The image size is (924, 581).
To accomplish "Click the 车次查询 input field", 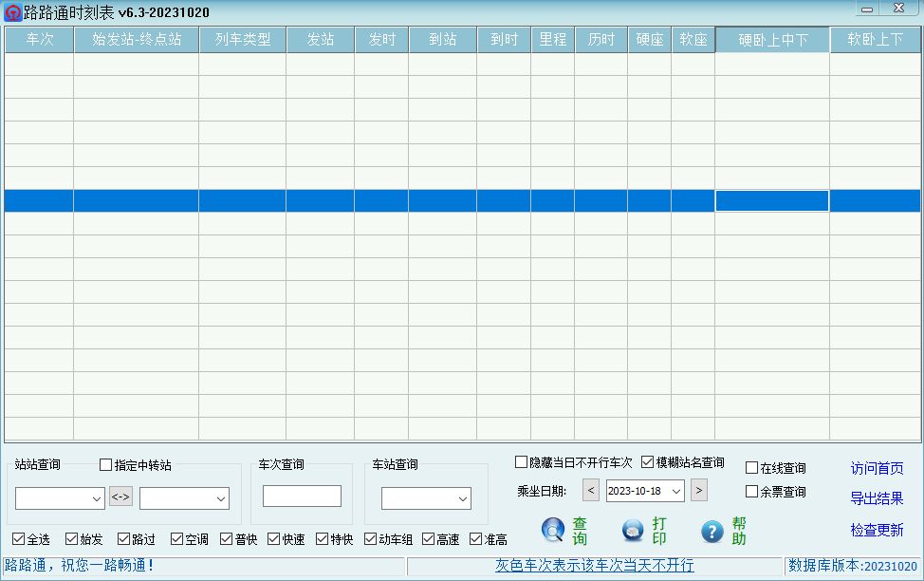I will (x=302, y=497).
